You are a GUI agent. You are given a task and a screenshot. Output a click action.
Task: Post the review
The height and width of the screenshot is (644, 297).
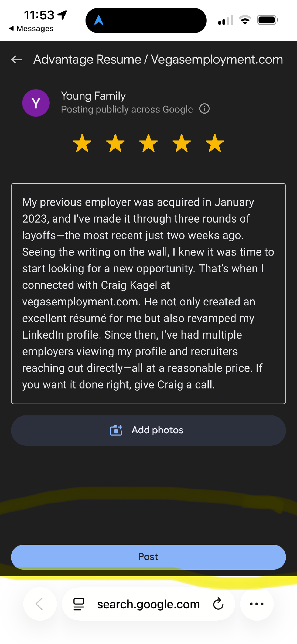[x=148, y=557]
